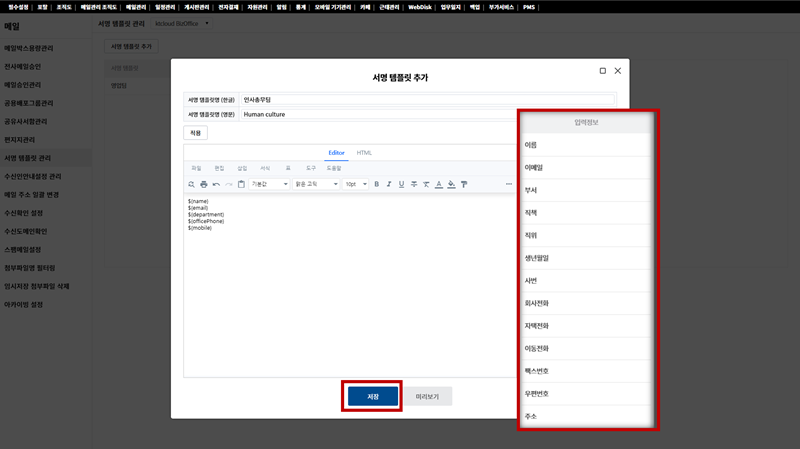Open 전자결재 in top navigation
The image size is (800, 449).
(x=228, y=7)
